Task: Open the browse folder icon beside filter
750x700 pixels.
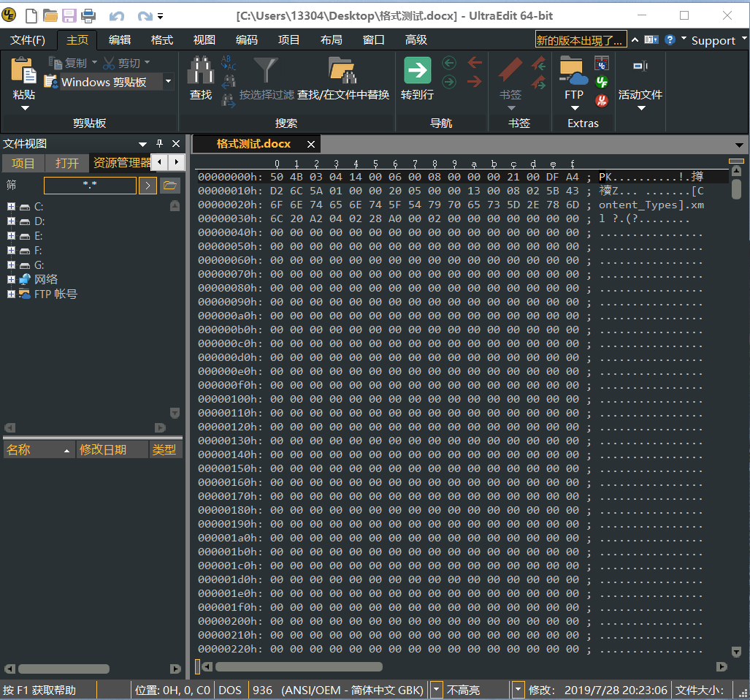Action: [x=170, y=185]
